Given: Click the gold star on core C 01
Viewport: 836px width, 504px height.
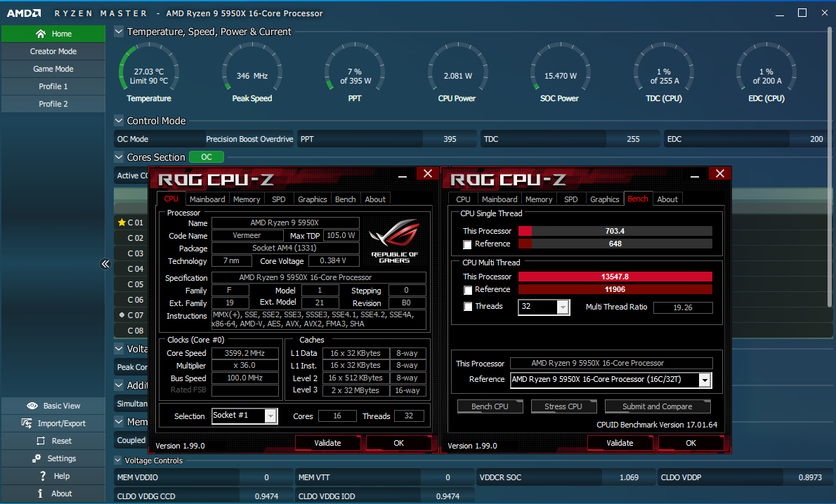Looking at the screenshot, I should [122, 222].
